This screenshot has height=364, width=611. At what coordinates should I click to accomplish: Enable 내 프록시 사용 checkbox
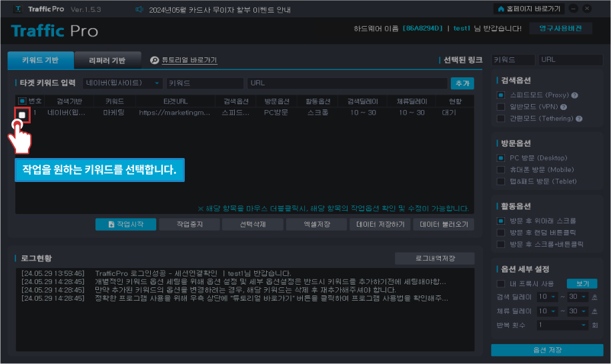pyautogui.click(x=501, y=283)
